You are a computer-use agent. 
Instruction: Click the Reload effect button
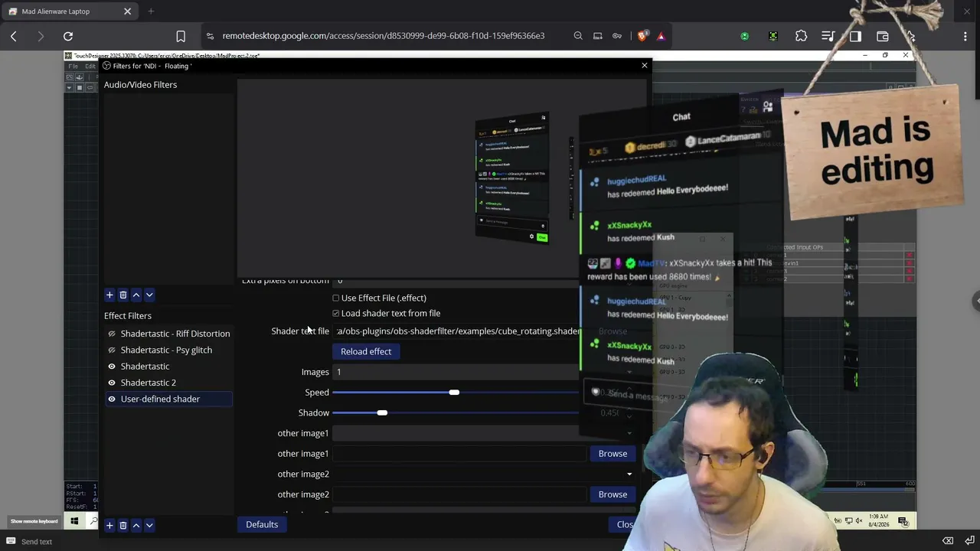coord(366,351)
